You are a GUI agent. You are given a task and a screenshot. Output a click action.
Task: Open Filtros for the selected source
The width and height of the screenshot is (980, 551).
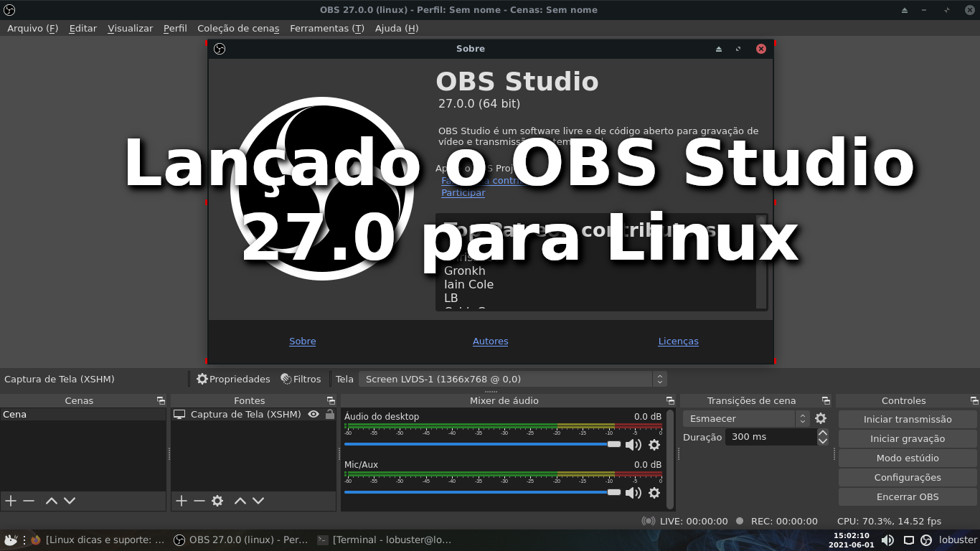click(x=301, y=379)
